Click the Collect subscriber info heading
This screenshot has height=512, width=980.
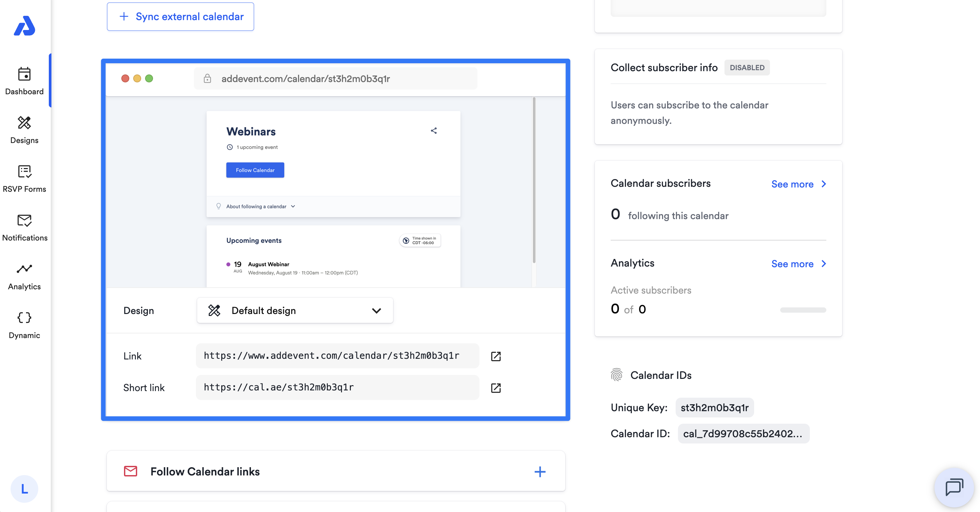click(x=664, y=68)
